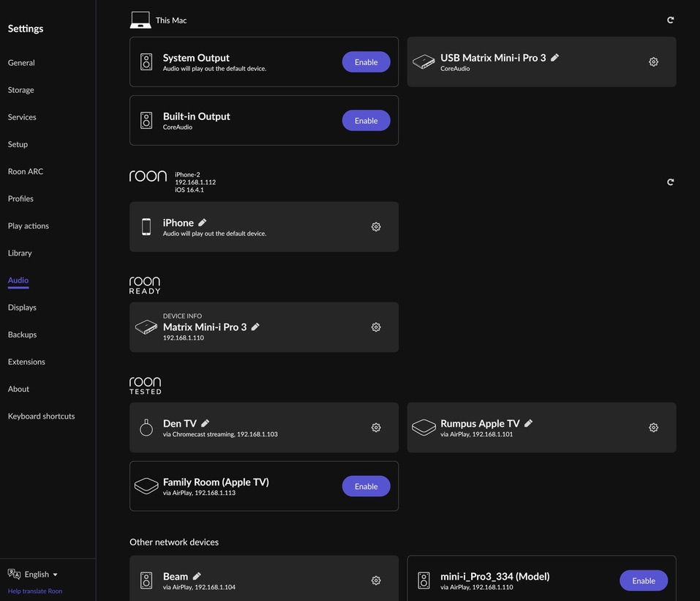Viewport: 700px width, 601px height.
Task: Open Den TV device settings gear
Action: click(376, 428)
